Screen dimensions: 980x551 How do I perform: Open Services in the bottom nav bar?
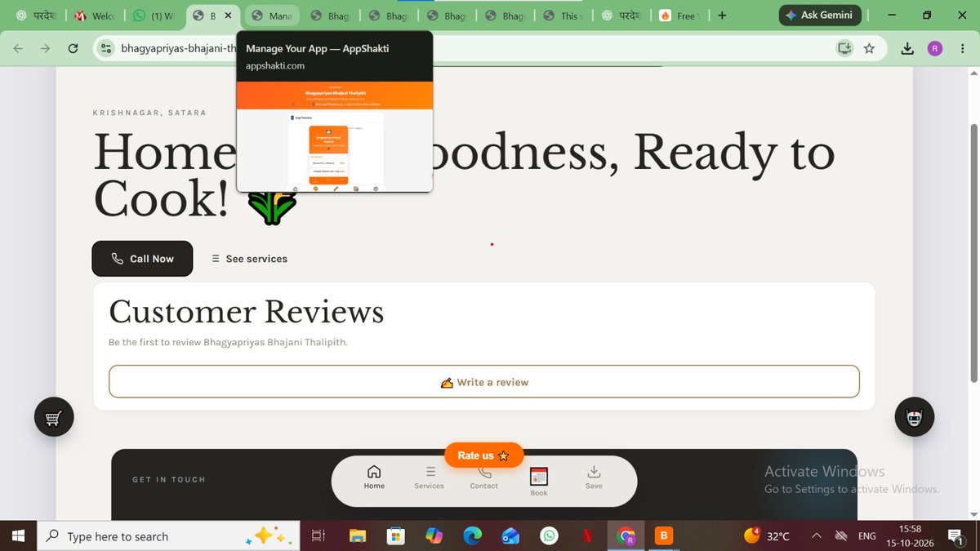[429, 478]
